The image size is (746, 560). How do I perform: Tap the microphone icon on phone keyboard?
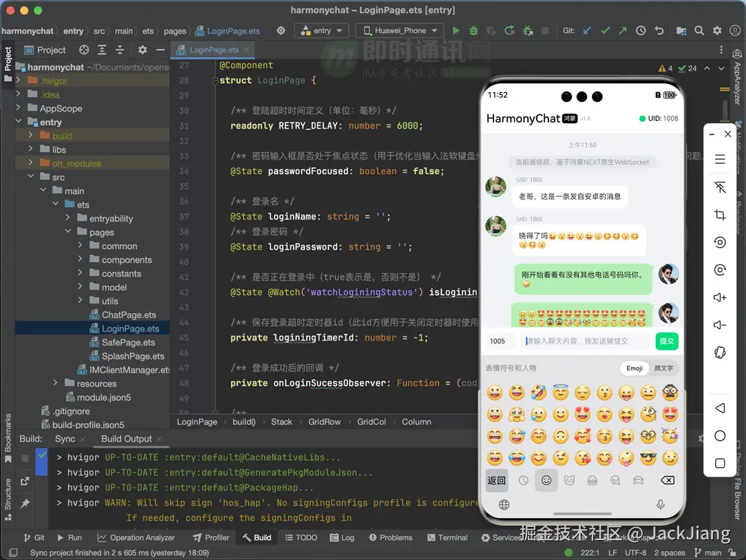[x=661, y=505]
